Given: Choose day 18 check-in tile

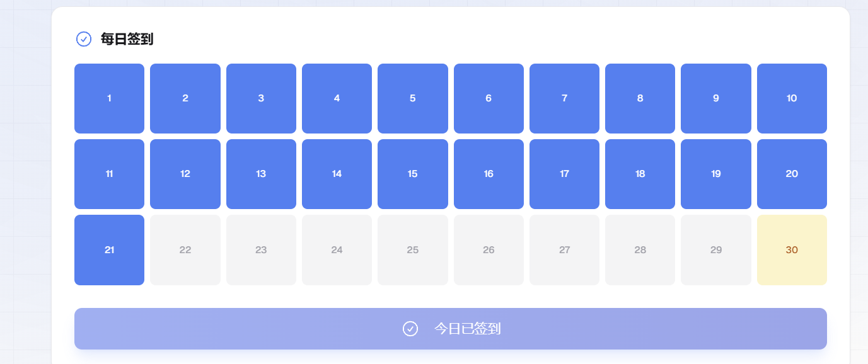Looking at the screenshot, I should coord(640,174).
